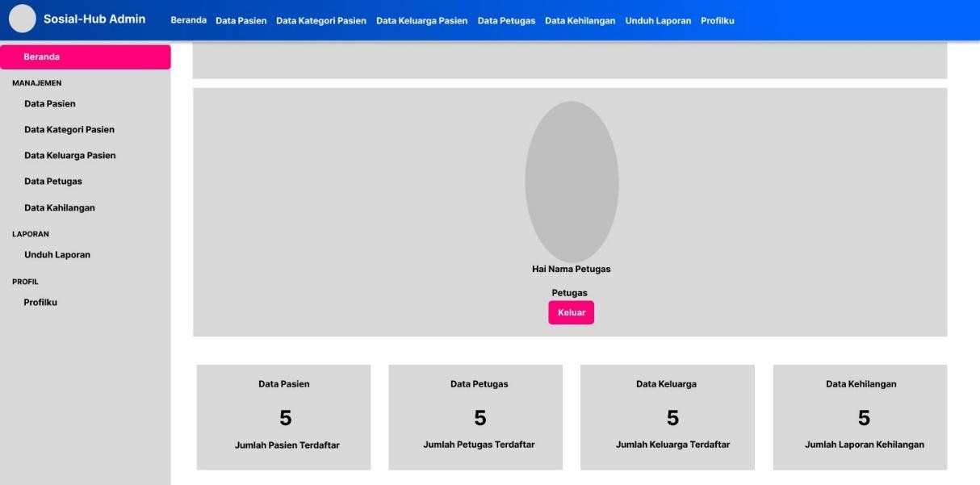Go to Profilku in the top navigation
Screen dimensions: 980x485
tap(717, 21)
